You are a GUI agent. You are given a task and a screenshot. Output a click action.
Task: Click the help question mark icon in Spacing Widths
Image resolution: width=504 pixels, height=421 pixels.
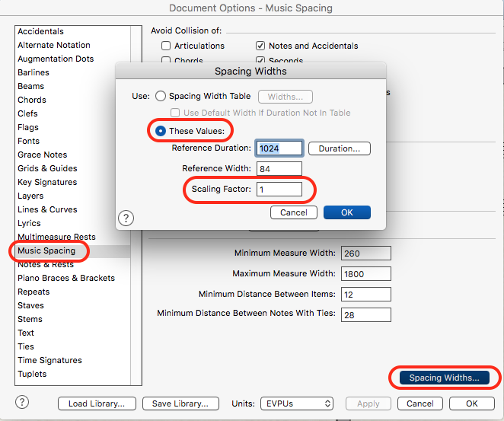(126, 218)
